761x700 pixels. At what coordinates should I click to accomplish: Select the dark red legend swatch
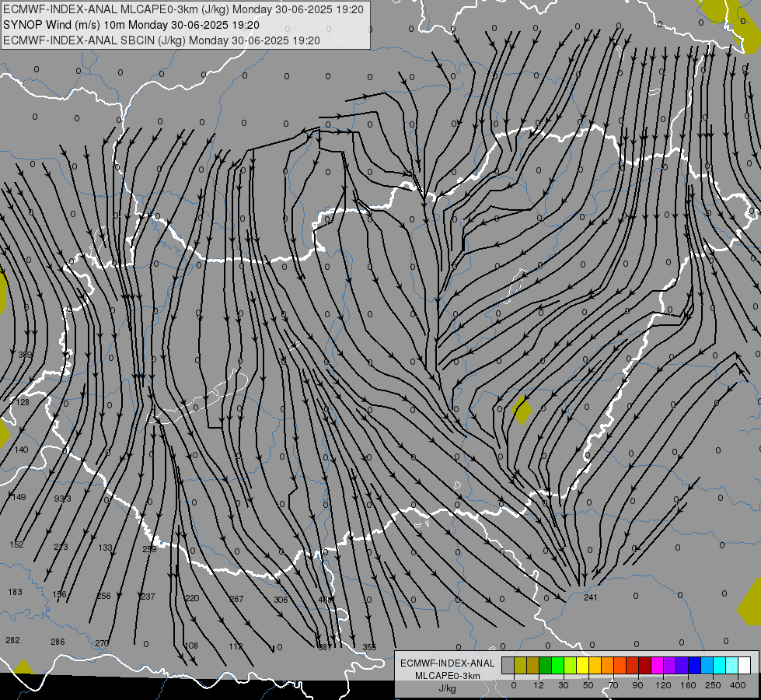coord(644,665)
